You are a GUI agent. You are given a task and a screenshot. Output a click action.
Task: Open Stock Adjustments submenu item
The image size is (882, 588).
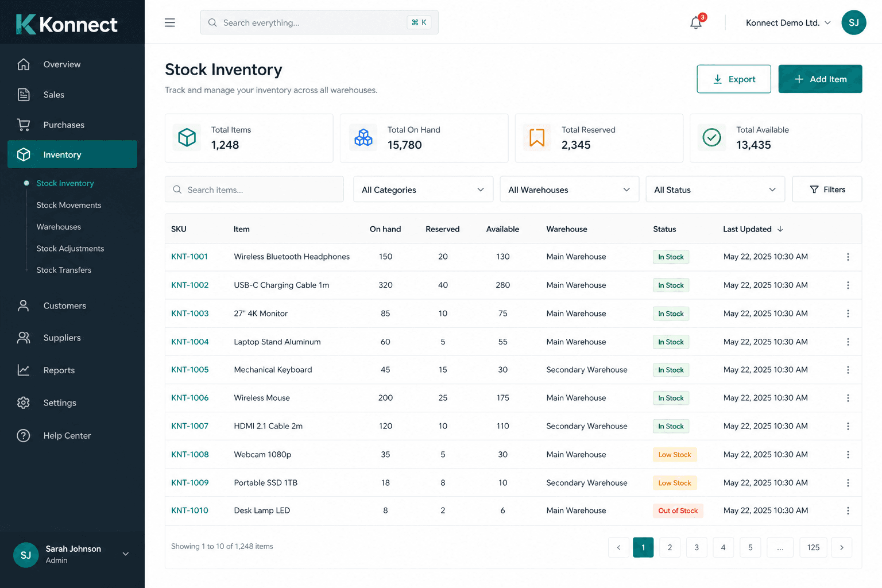click(70, 249)
